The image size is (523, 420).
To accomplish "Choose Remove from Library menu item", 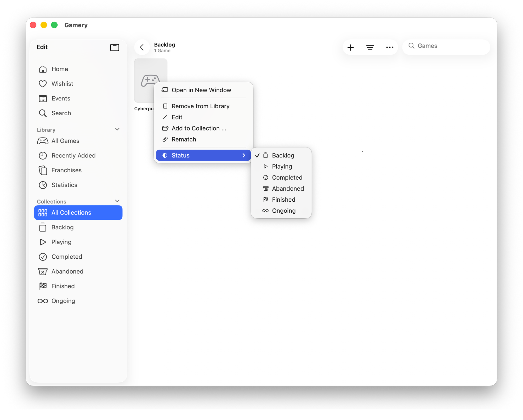I will (x=200, y=106).
